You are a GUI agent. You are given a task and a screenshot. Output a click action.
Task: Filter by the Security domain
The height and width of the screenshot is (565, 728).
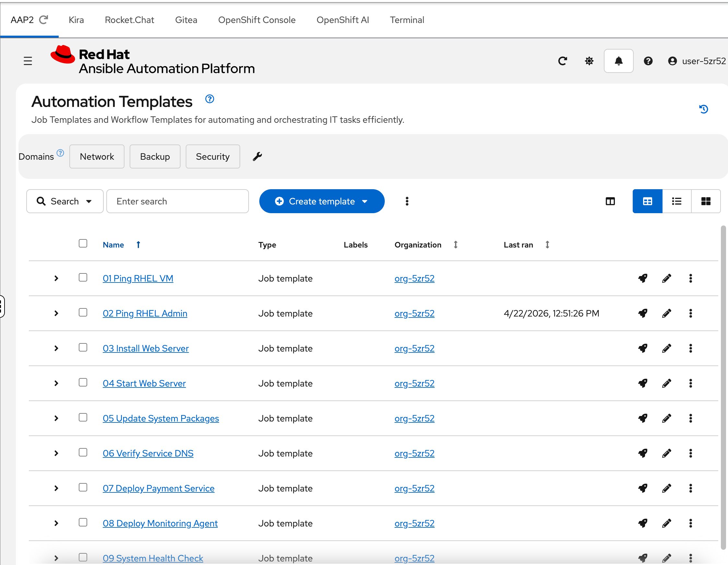(x=213, y=156)
